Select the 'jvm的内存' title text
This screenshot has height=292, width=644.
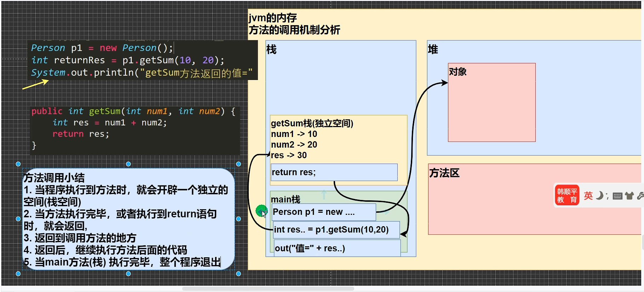click(x=273, y=18)
